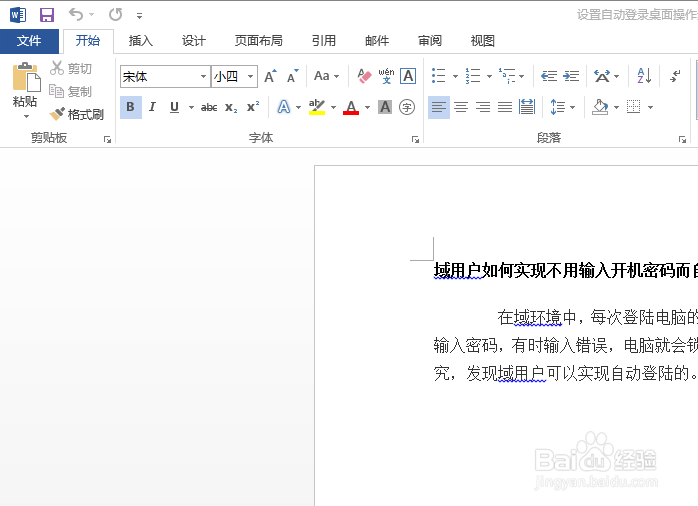Decrease font size with Shrink Font icon
Screen dimensions: 698x506
click(x=292, y=77)
